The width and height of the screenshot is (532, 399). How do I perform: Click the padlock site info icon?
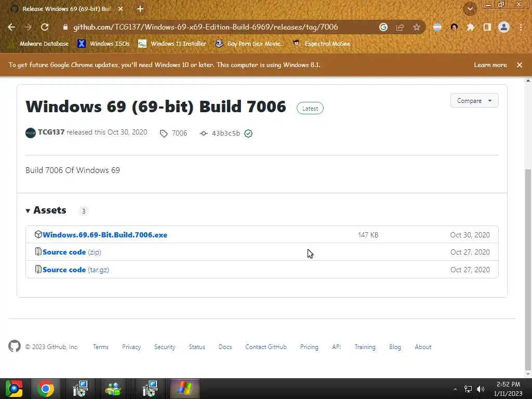tap(65, 27)
